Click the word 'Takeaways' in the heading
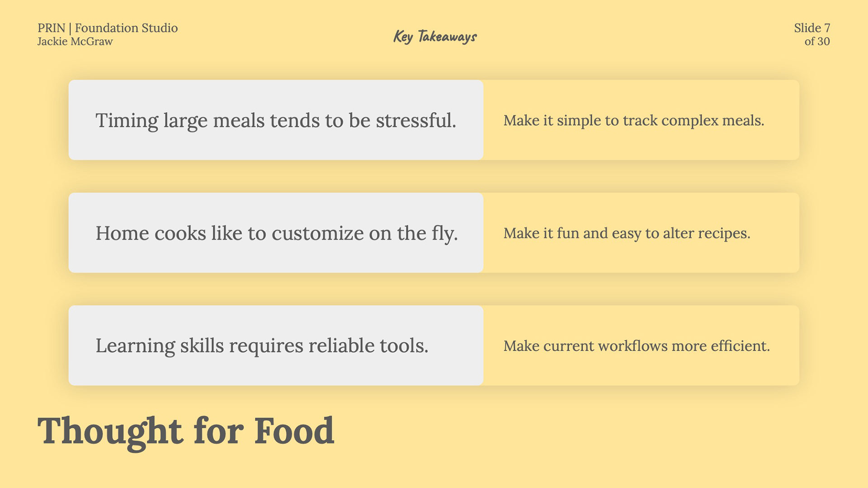Screen dimensions: 868x488 pos(447,37)
